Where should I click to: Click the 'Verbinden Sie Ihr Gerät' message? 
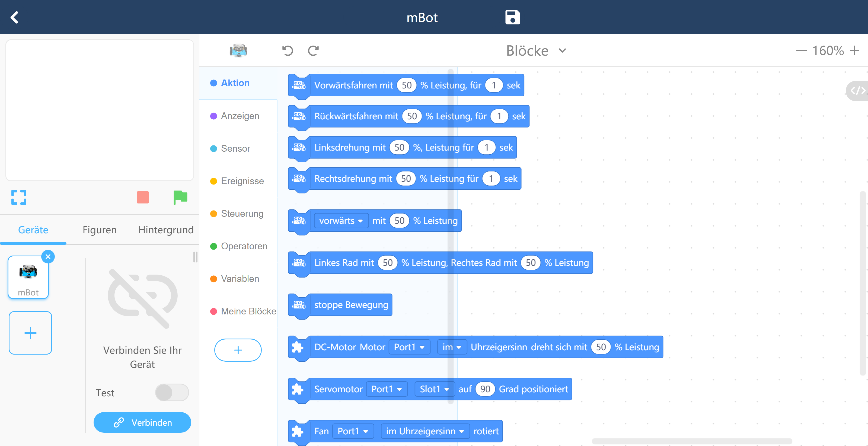[x=142, y=357]
